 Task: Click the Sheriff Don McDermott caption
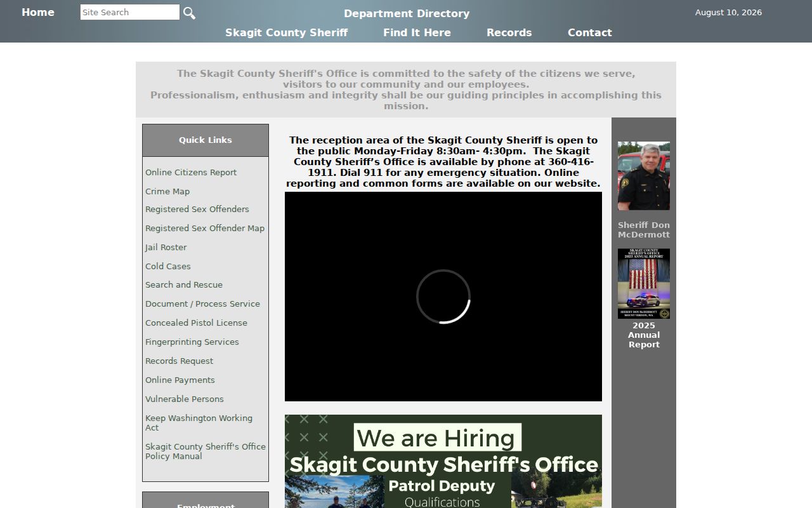[x=644, y=229]
